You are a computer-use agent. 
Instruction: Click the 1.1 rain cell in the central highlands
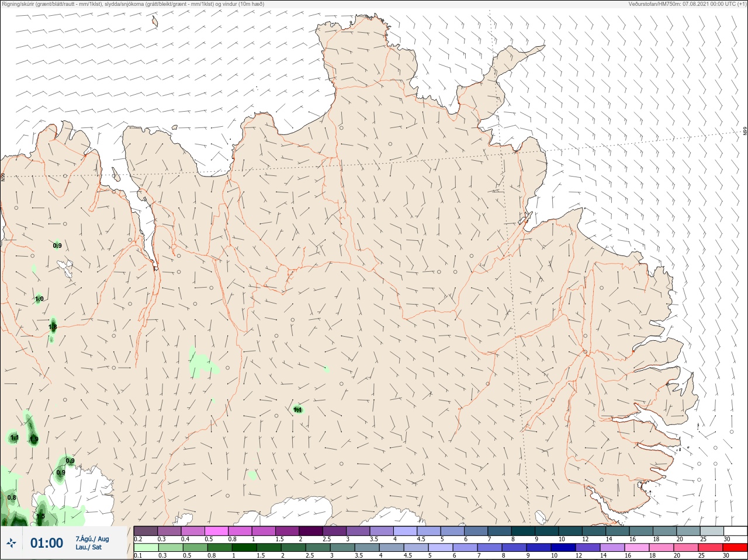coord(297,410)
